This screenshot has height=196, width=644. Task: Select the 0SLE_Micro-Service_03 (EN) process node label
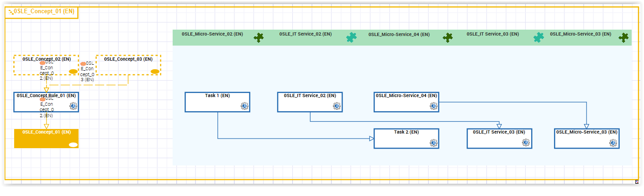[x=586, y=132]
